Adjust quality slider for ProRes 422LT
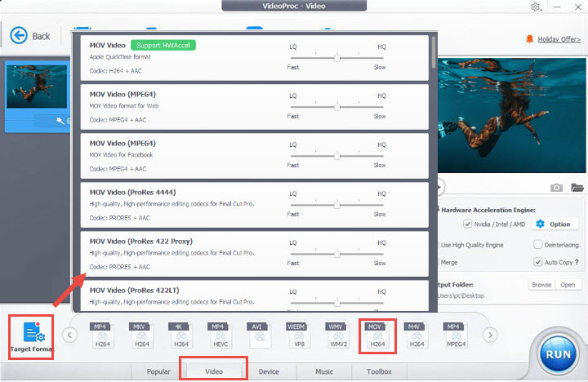 pos(336,303)
